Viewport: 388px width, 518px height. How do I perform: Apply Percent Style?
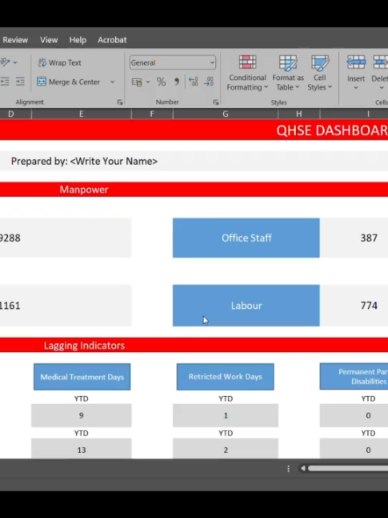coord(161,82)
